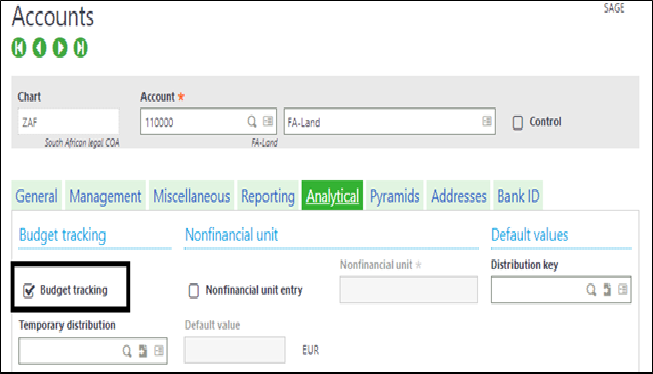Image resolution: width=653 pixels, height=374 pixels.
Task: Open FA-Land description field actions icon
Action: (x=487, y=121)
